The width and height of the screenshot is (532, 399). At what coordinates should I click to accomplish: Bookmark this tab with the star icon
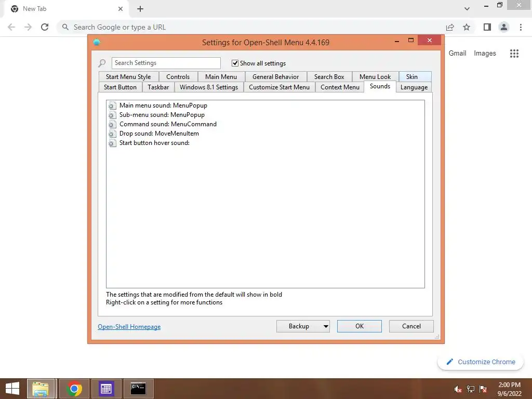pos(467,27)
